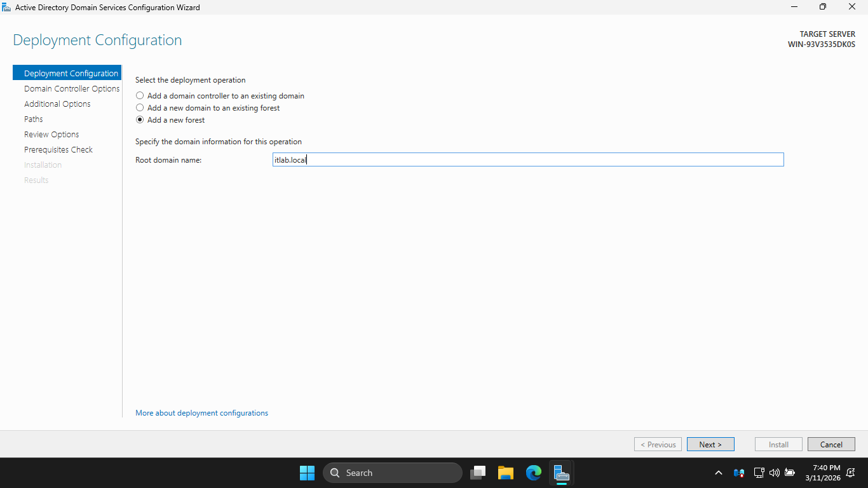Click the Next button
Viewport: 868px width, 488px height.
[x=710, y=444]
